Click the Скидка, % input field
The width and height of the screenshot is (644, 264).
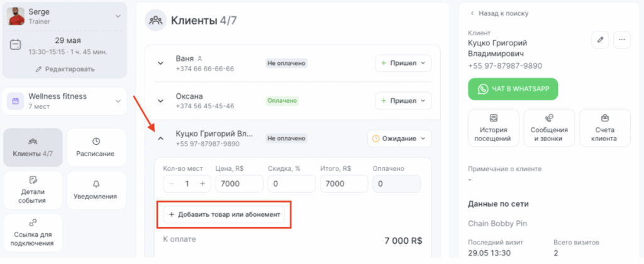point(292,184)
